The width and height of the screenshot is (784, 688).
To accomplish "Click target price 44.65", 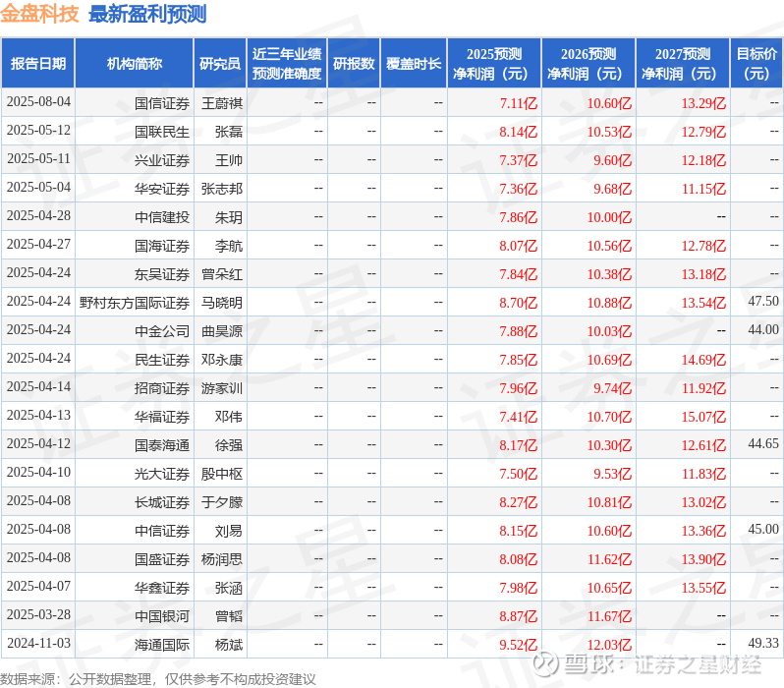I will (763, 444).
